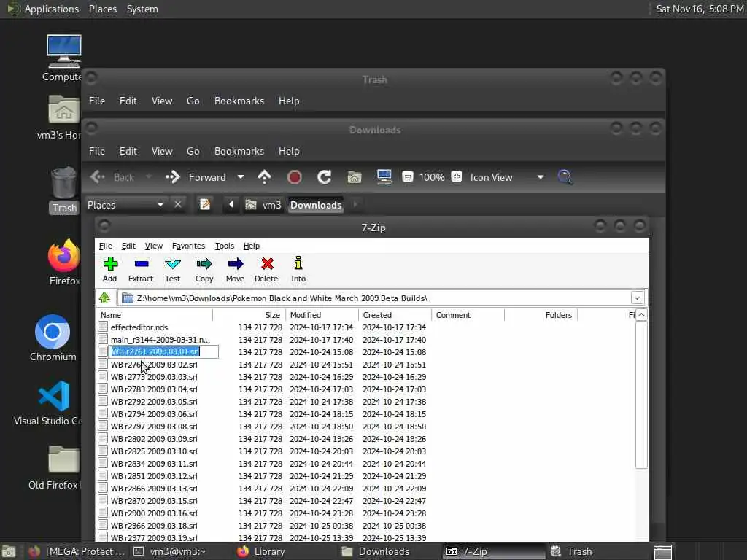Screen dimensions: 747x560
Task: Switch to Library window in taskbar
Action: pos(262,551)
